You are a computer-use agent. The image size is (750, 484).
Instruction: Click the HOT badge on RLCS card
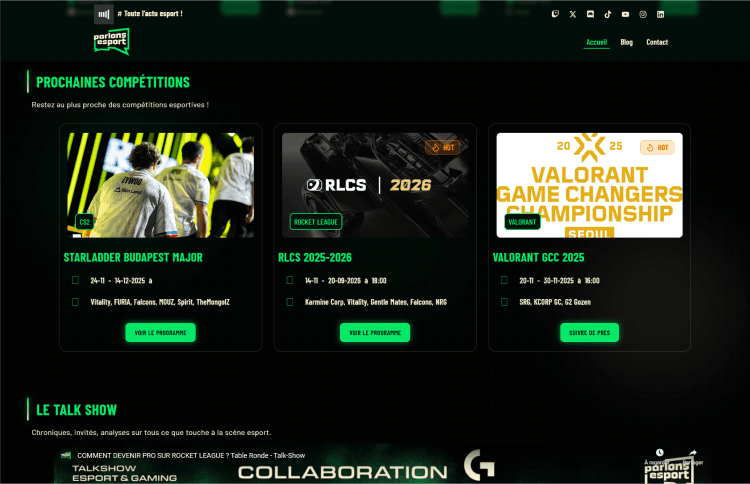pyautogui.click(x=442, y=147)
